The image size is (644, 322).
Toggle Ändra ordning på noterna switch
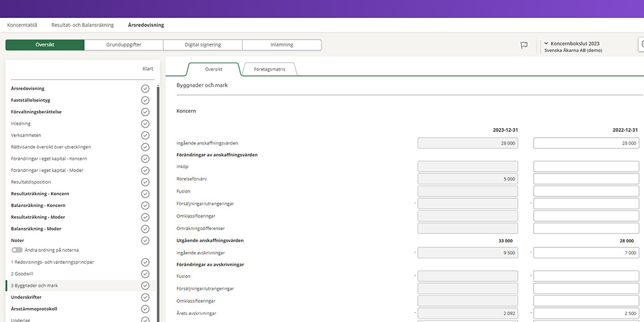tap(17, 250)
